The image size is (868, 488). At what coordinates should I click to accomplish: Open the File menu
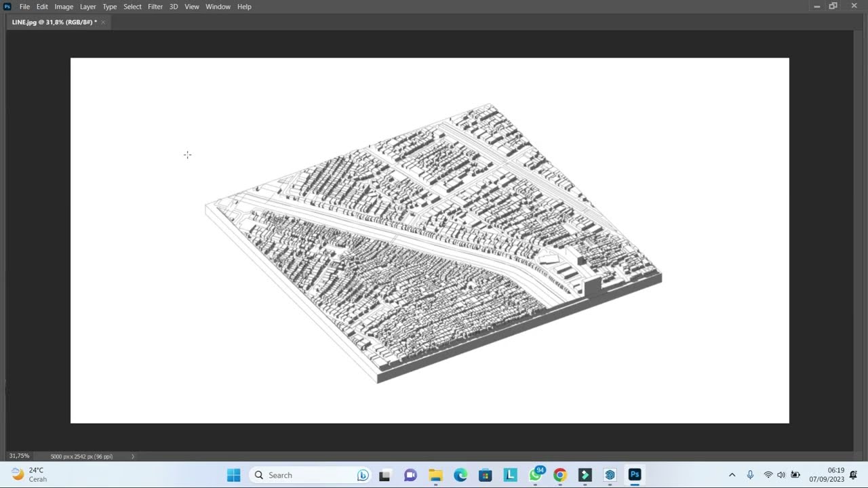point(24,7)
